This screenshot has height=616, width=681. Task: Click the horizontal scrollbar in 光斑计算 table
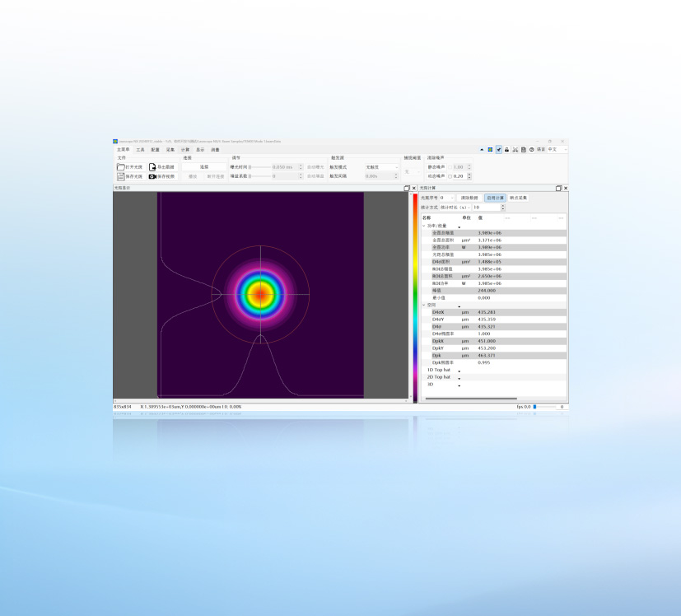coord(471,399)
